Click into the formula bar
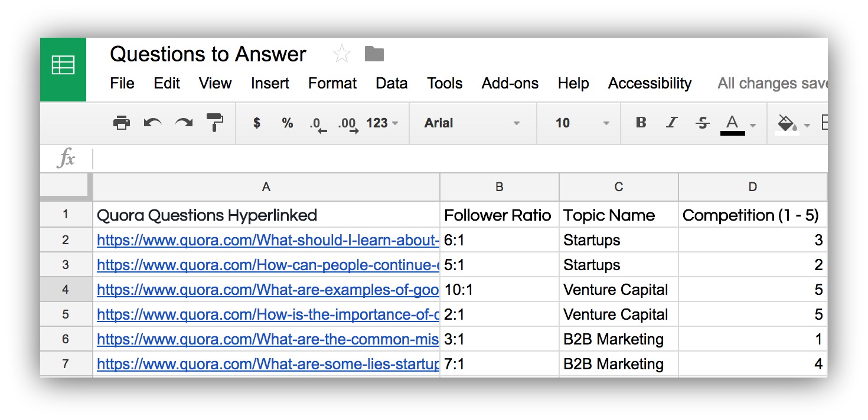This screenshot has width=868, height=420. [x=461, y=159]
